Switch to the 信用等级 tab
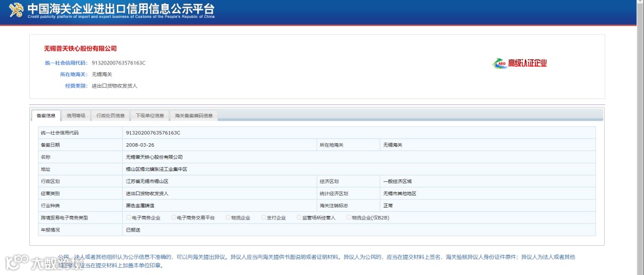Image resolution: width=644 pixels, height=275 pixels. pos(76,116)
